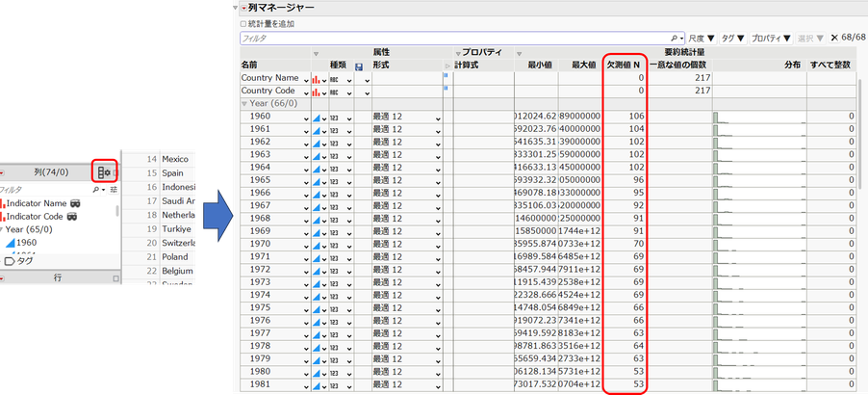
Task: Click the search magnifier in Column Manager filter
Action: pyautogui.click(x=674, y=39)
